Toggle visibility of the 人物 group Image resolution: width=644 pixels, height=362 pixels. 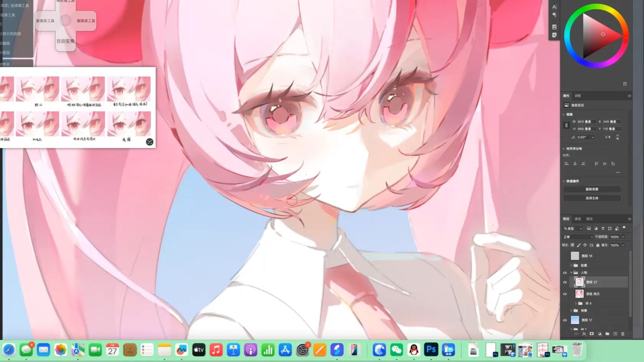[x=565, y=273]
